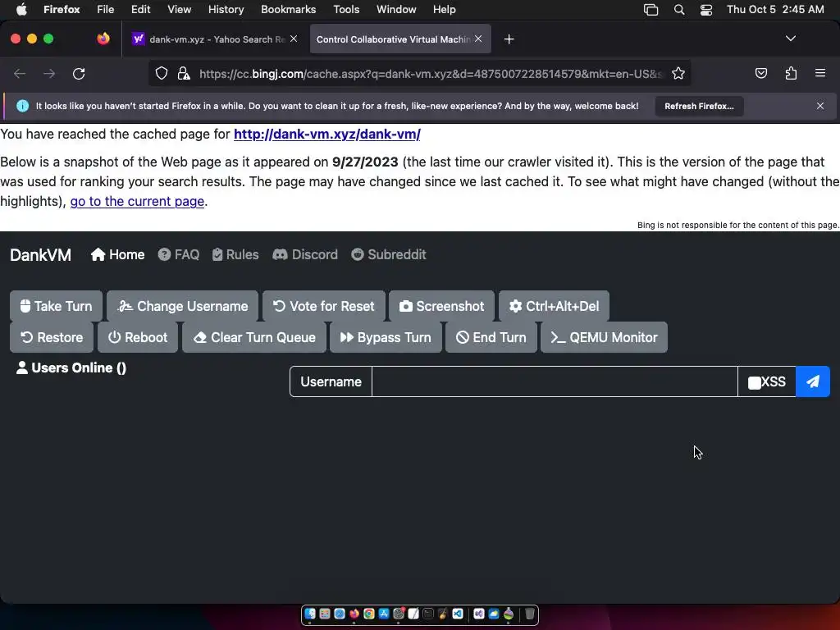The height and width of the screenshot is (630, 840).
Task: Click the Restore button
Action: click(x=52, y=337)
